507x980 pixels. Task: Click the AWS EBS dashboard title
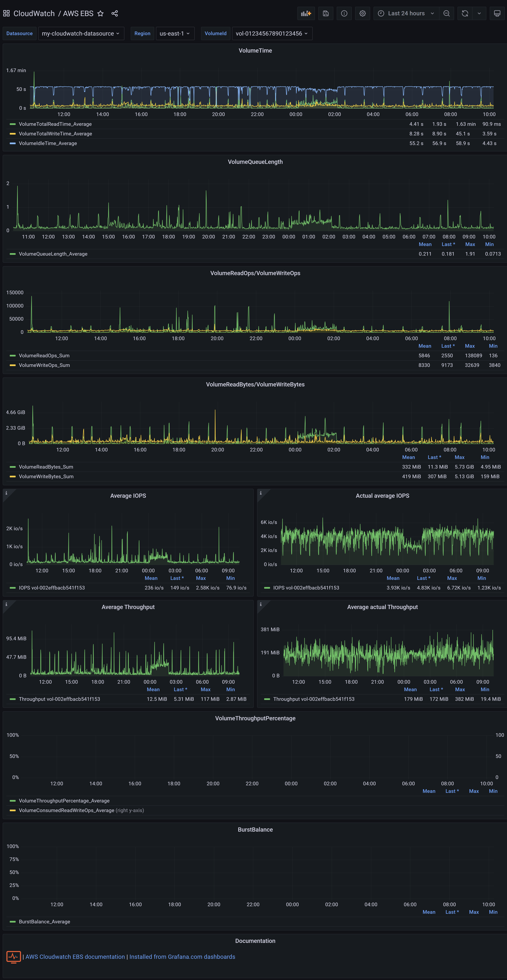click(x=78, y=13)
